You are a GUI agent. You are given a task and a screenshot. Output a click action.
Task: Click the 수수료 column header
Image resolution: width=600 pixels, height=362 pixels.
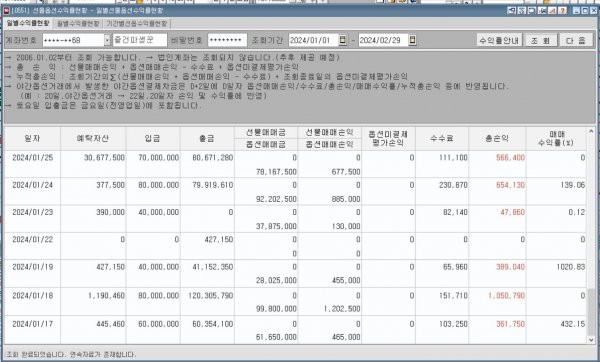coord(442,139)
